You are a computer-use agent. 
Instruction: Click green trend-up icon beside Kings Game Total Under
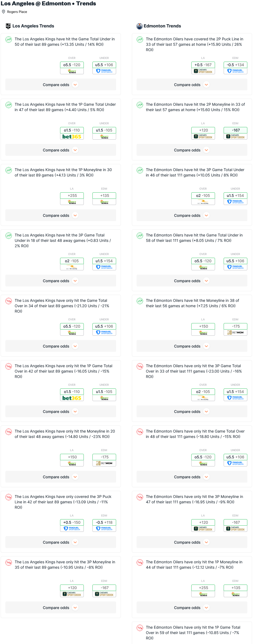(x=9, y=40)
